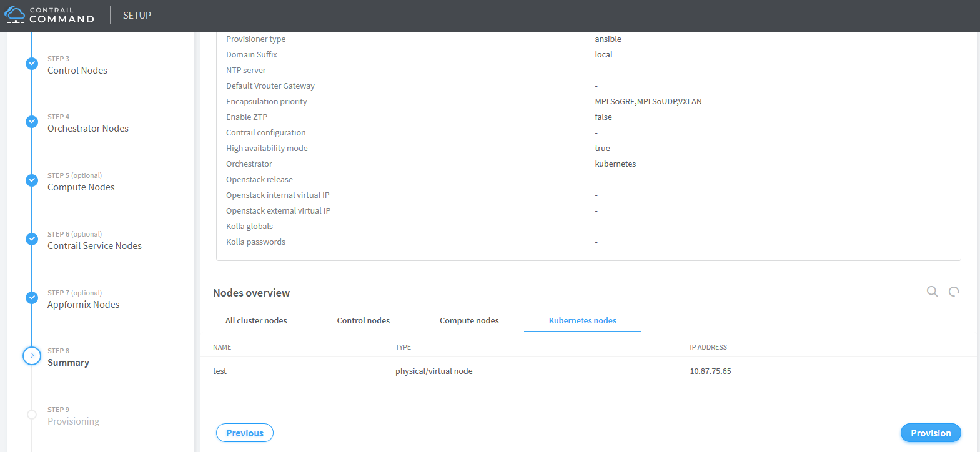Click the 'Provisioner type' label
The image size is (980, 452).
click(x=255, y=39)
